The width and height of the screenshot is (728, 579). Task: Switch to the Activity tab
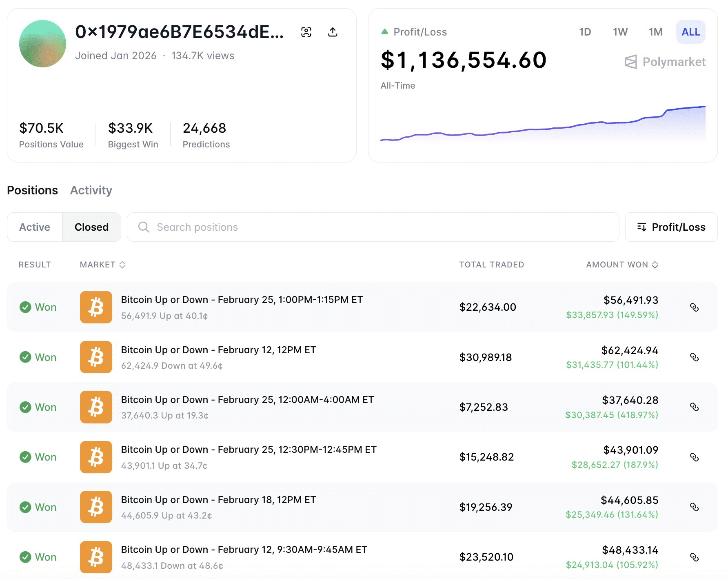[x=91, y=190]
